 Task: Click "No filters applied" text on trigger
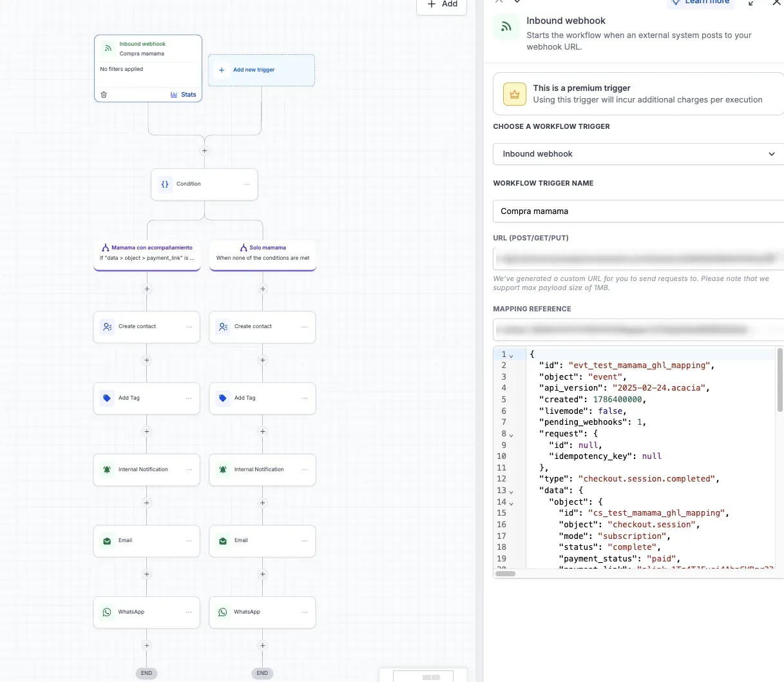[x=122, y=69]
